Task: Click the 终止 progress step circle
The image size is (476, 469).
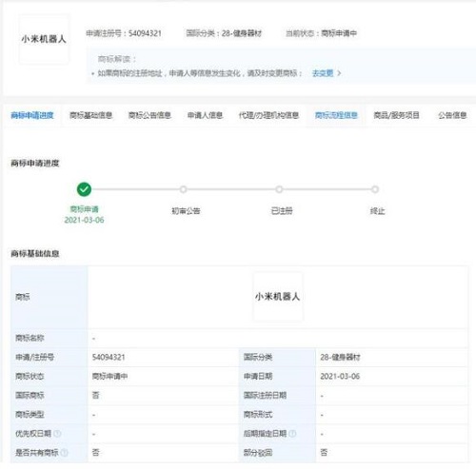Action: [375, 189]
